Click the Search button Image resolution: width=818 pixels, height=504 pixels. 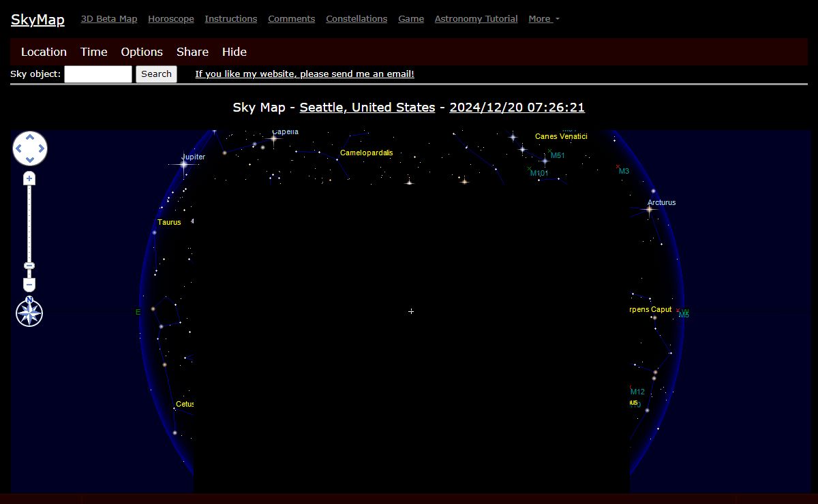(x=156, y=74)
